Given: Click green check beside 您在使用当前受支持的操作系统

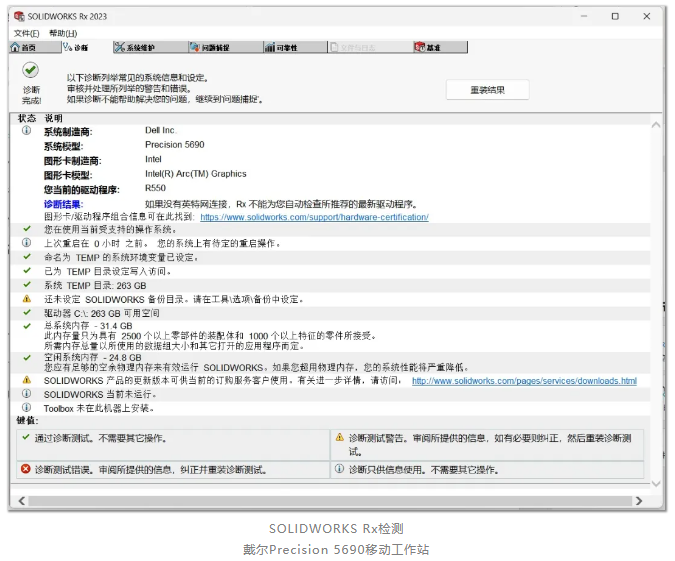Looking at the screenshot, I should (27, 229).
